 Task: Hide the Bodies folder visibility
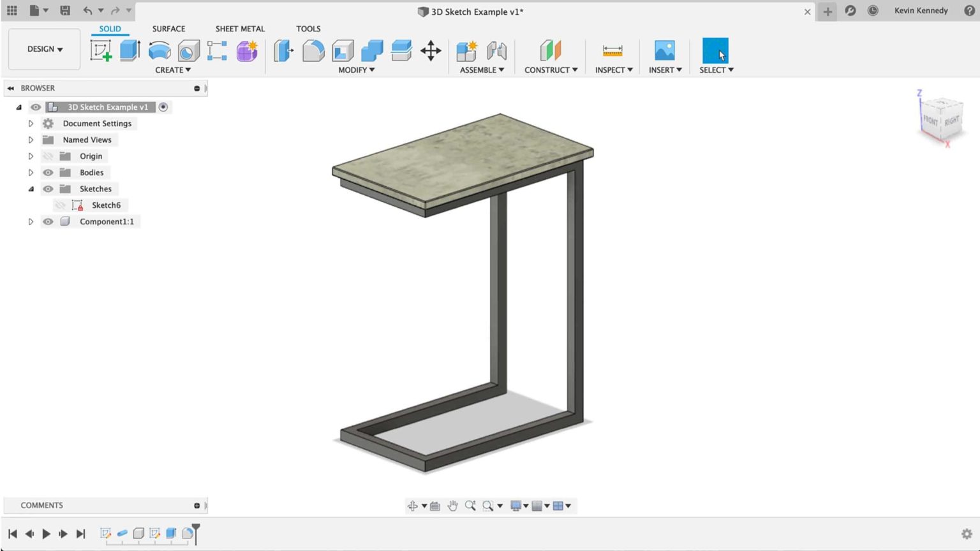point(48,172)
